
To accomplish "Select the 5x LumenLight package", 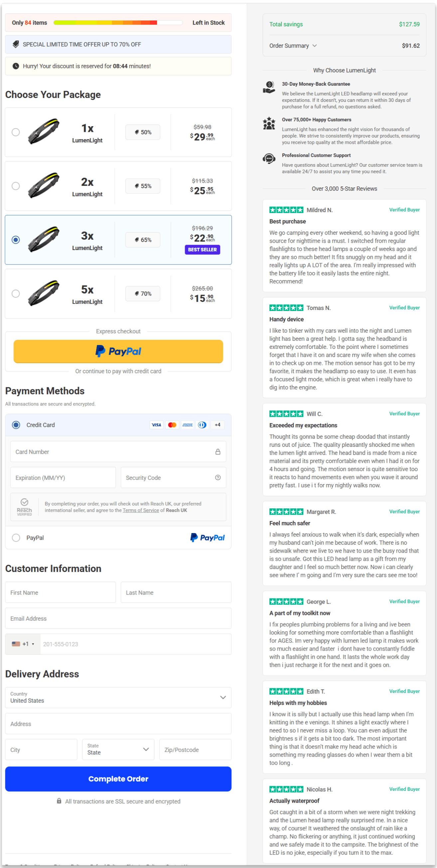I will [16, 293].
